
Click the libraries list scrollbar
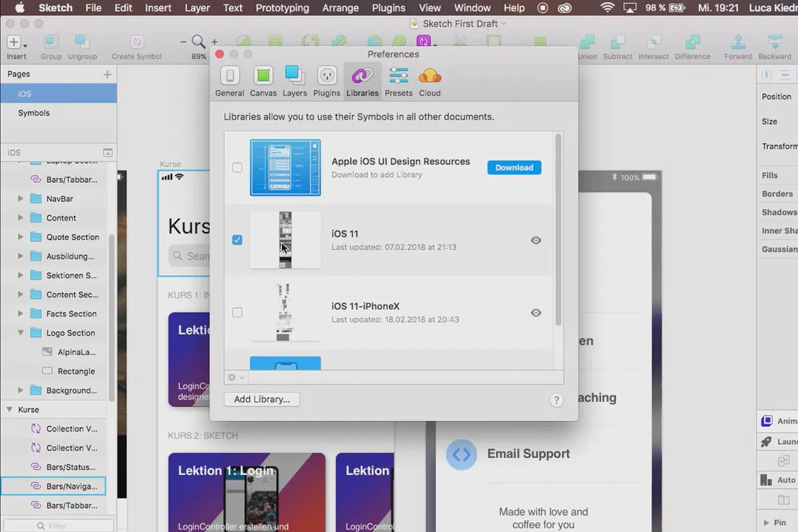pyautogui.click(x=559, y=229)
